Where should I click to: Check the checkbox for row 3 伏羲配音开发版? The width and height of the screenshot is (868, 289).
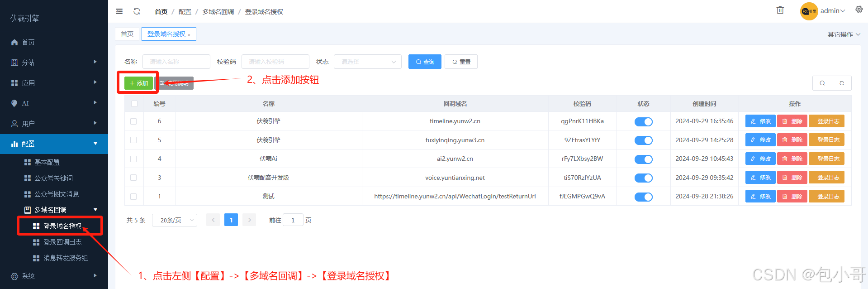(133, 178)
